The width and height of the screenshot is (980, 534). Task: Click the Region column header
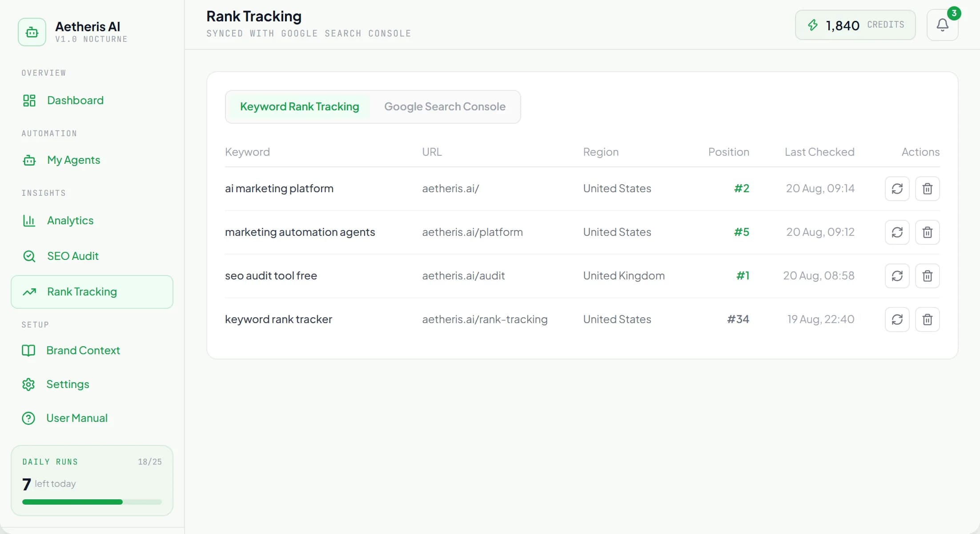click(x=601, y=152)
